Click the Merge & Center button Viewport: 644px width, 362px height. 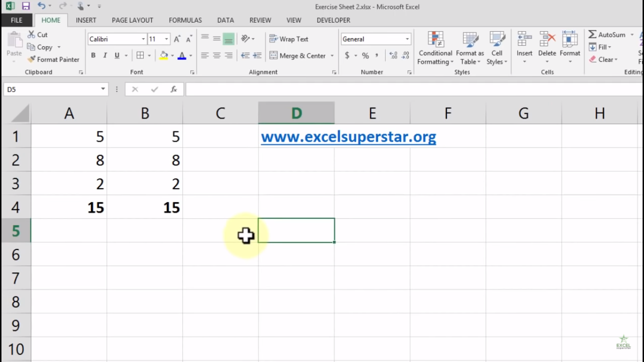point(297,56)
